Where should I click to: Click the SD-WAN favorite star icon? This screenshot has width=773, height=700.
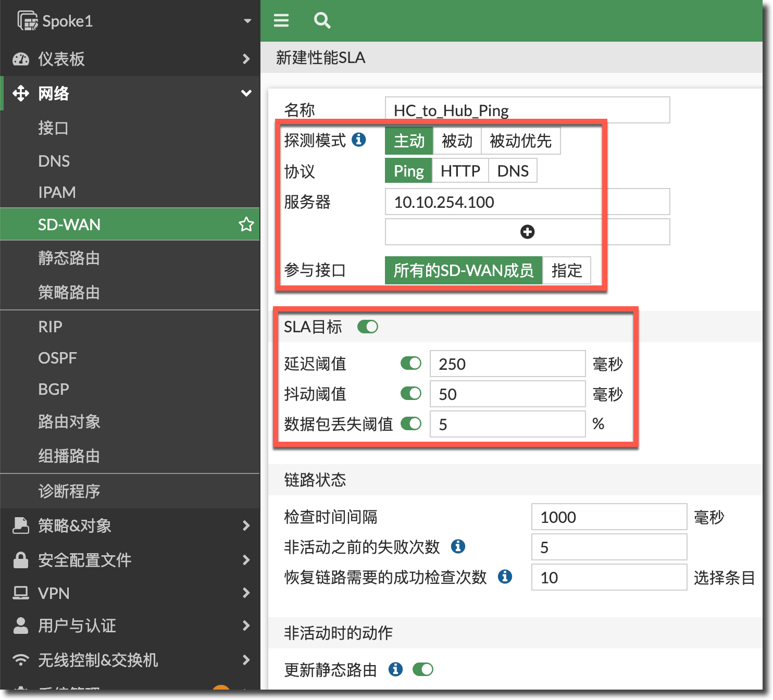click(246, 224)
